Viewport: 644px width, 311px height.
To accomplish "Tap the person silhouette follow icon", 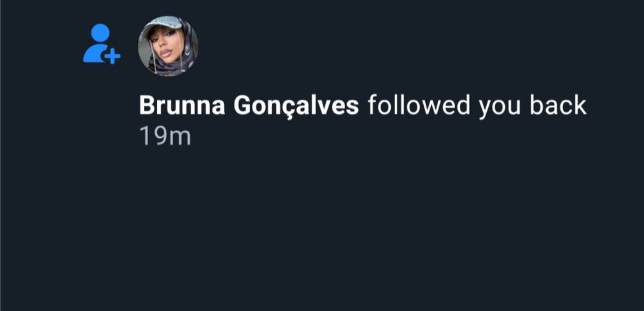I will pyautogui.click(x=102, y=44).
